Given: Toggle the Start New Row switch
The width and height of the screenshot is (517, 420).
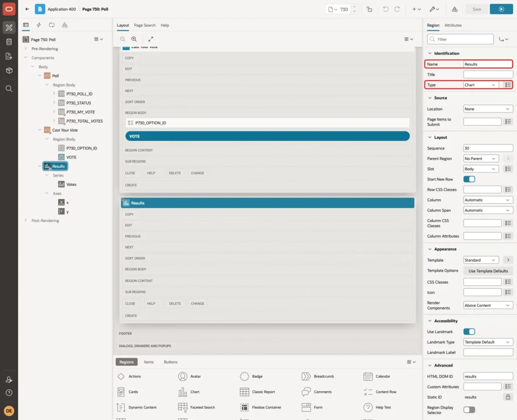Looking at the screenshot, I should [x=469, y=179].
